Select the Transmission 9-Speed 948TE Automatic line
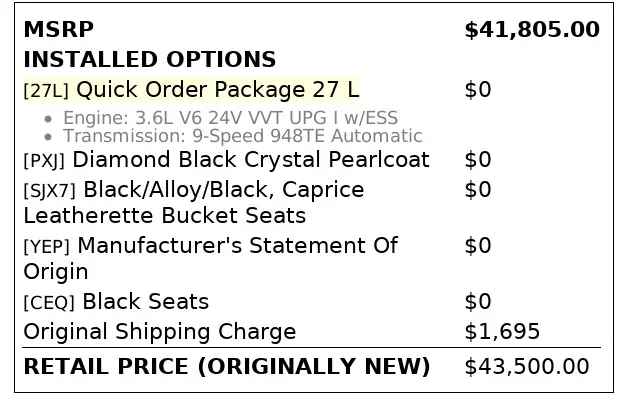Image resolution: width=623 pixels, height=403 pixels. [x=243, y=136]
